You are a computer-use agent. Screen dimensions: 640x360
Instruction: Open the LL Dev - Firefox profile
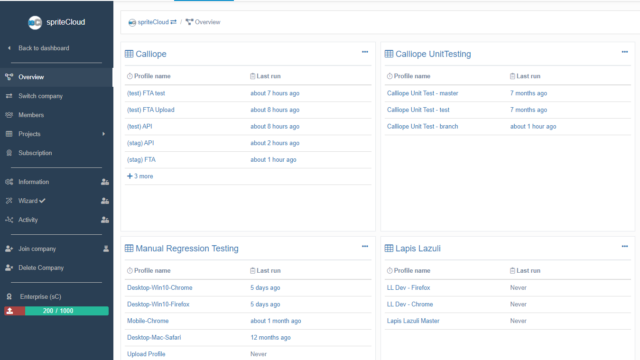[409, 288]
